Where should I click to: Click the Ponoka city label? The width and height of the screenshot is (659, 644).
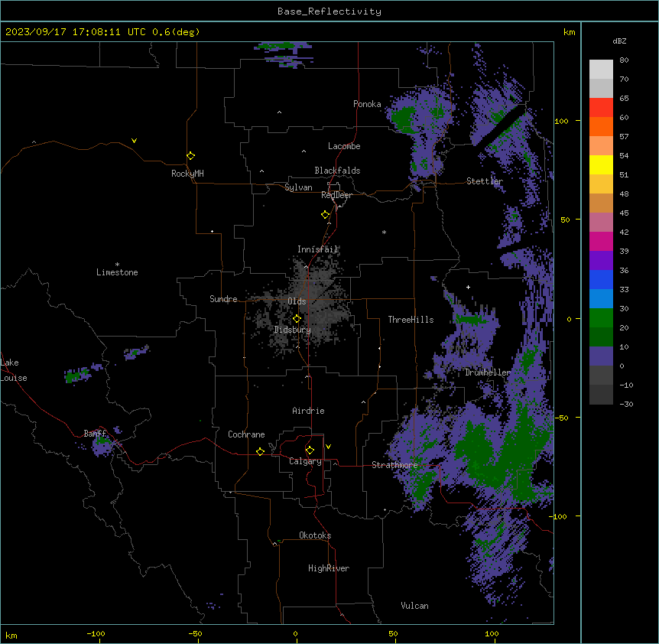(x=367, y=104)
